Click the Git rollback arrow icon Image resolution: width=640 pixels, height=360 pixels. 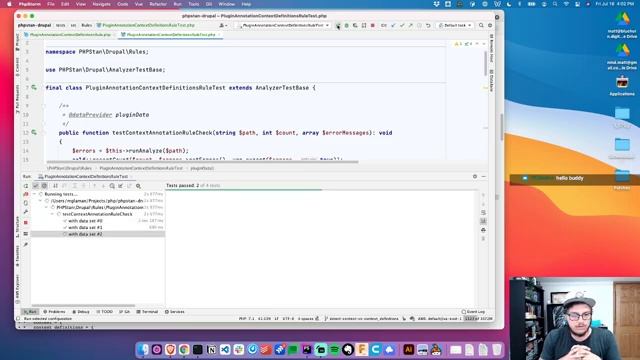(428, 25)
